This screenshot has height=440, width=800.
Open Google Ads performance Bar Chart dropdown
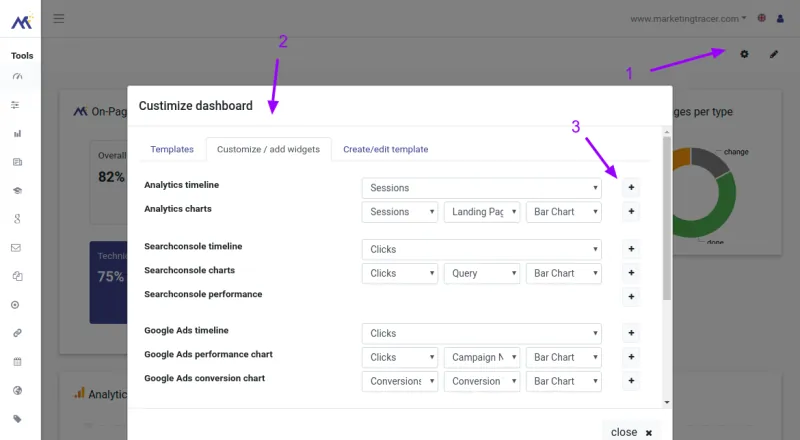[x=564, y=357]
